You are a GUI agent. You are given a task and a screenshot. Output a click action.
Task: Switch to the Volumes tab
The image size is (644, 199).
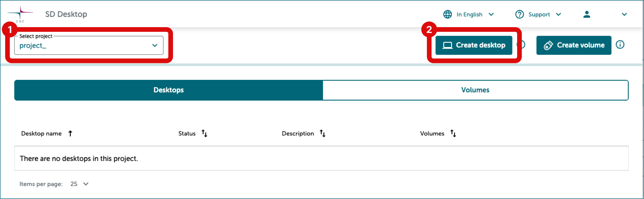pos(475,90)
